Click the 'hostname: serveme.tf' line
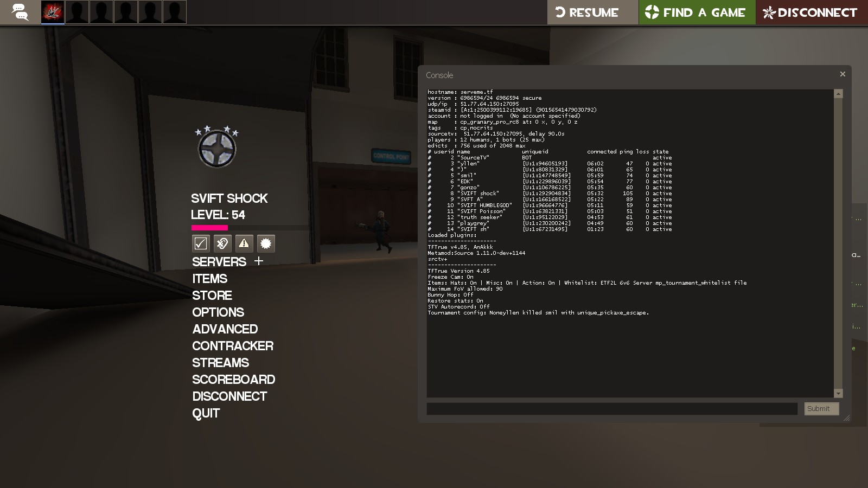Viewport: 868px width, 488px height. pos(460,92)
